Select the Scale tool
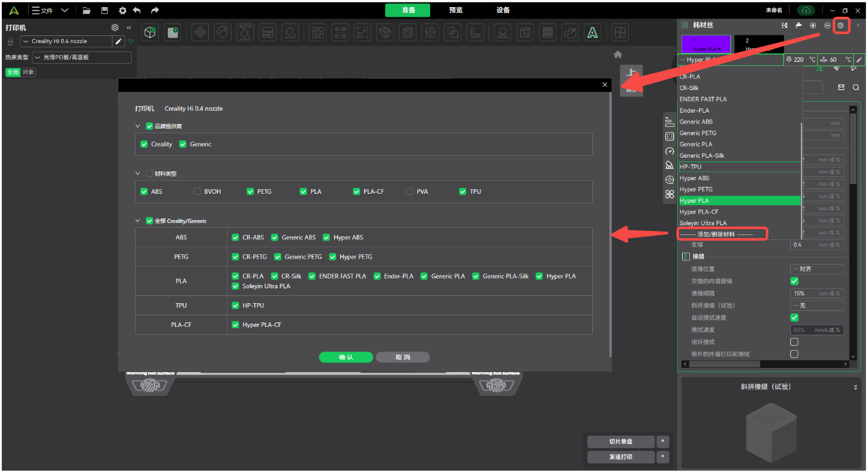Screen dimensions: 868x473 [x=363, y=32]
